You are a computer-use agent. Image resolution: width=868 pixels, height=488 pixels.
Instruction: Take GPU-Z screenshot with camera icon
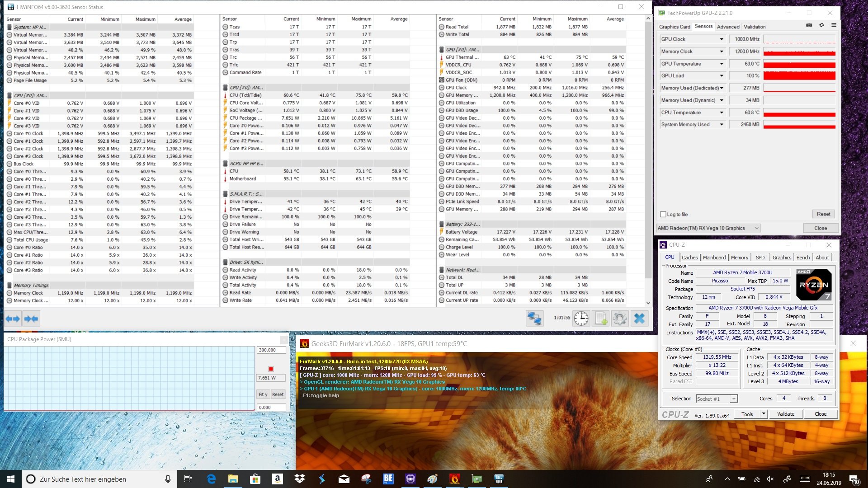(809, 25)
